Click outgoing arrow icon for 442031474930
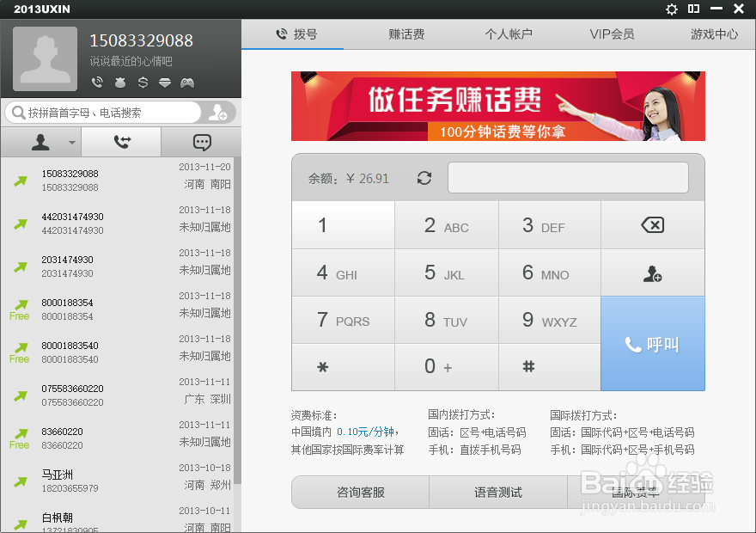Image resolution: width=756 pixels, height=533 pixels. (x=21, y=224)
